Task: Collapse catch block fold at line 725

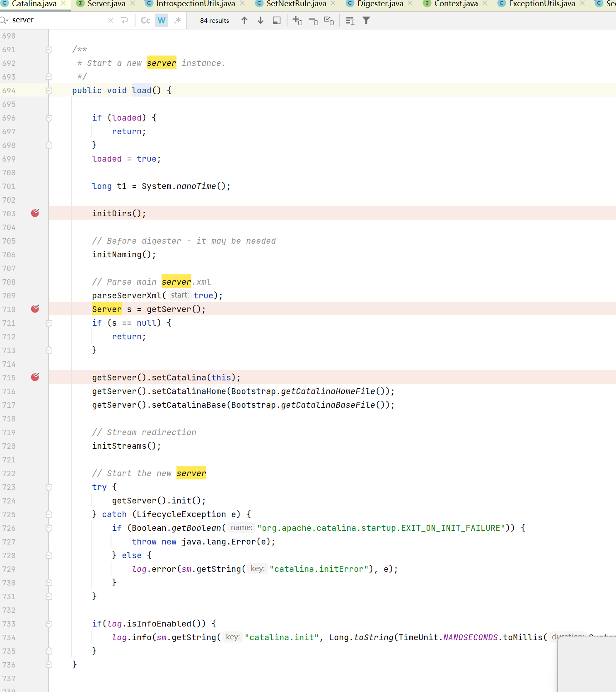Action: pyautogui.click(x=49, y=515)
